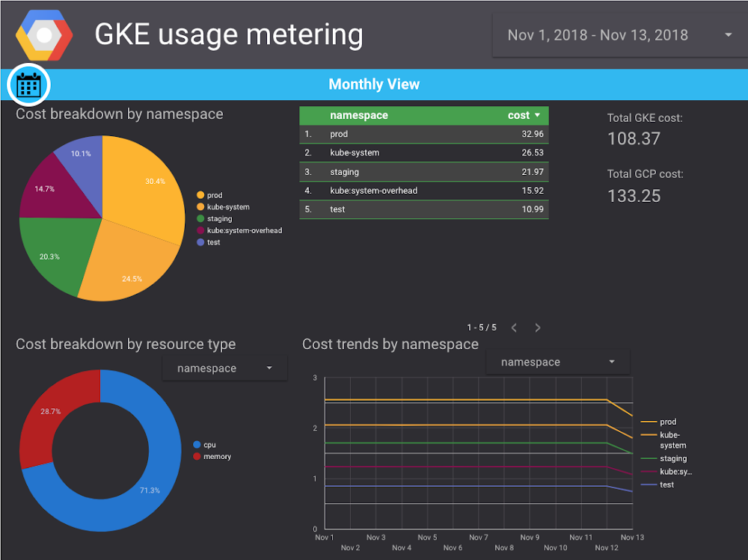Click kube-system legend entry in trends chart

[x=663, y=440]
